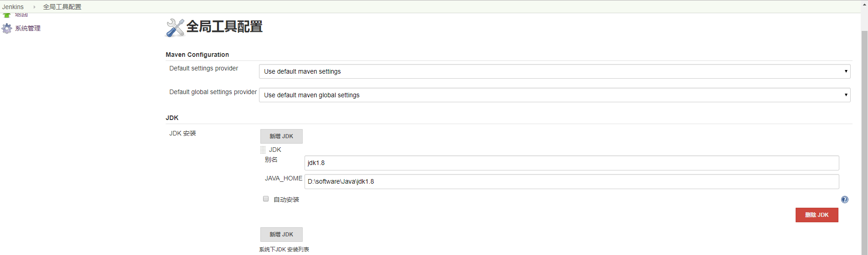Expand the Default settings provider dropdown
Viewport: 868px width, 255px height.
[x=554, y=71]
